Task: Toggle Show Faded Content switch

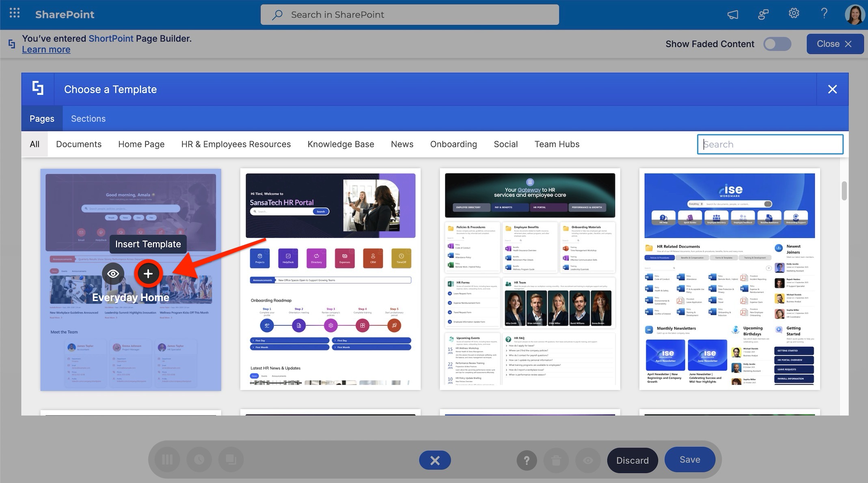Action: (x=777, y=44)
